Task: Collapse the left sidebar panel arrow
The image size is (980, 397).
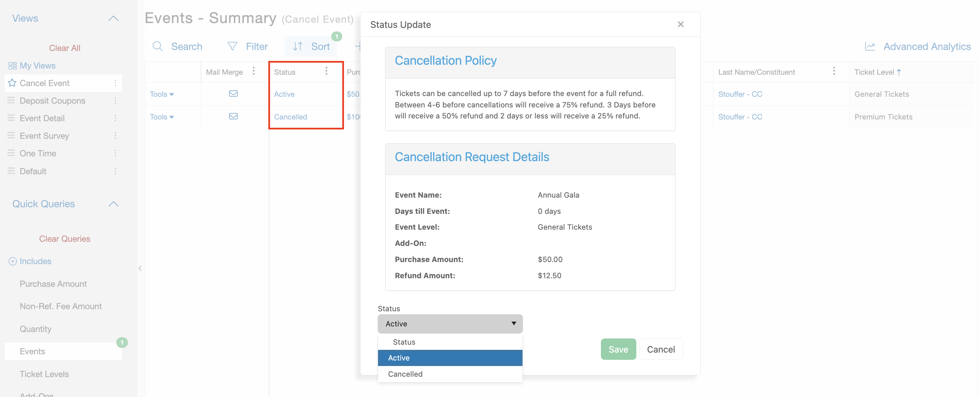Action: pos(140,268)
